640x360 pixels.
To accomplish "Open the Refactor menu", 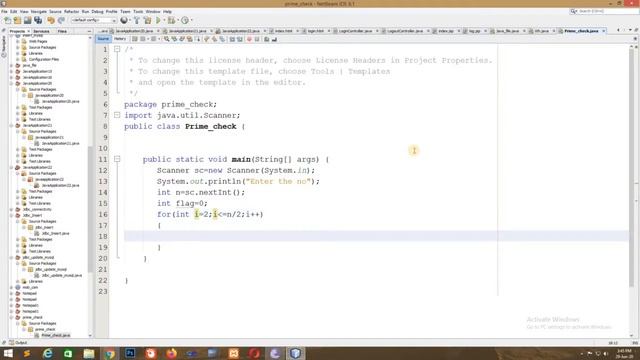I will click(71, 11).
